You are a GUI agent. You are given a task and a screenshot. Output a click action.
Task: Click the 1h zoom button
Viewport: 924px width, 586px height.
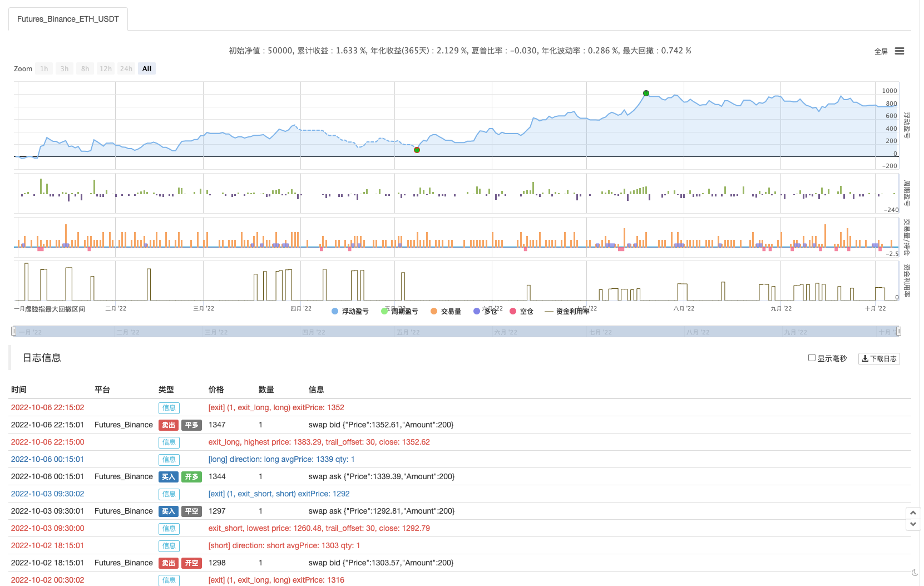[x=44, y=69]
